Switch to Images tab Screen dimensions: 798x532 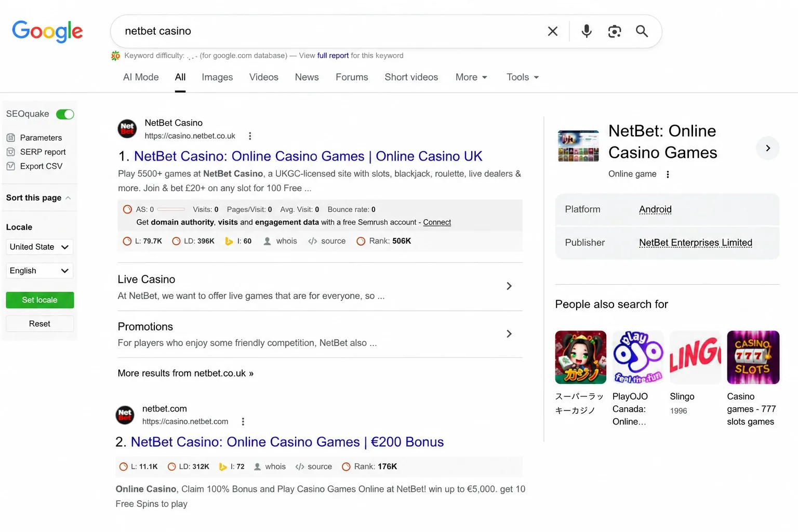pyautogui.click(x=217, y=77)
